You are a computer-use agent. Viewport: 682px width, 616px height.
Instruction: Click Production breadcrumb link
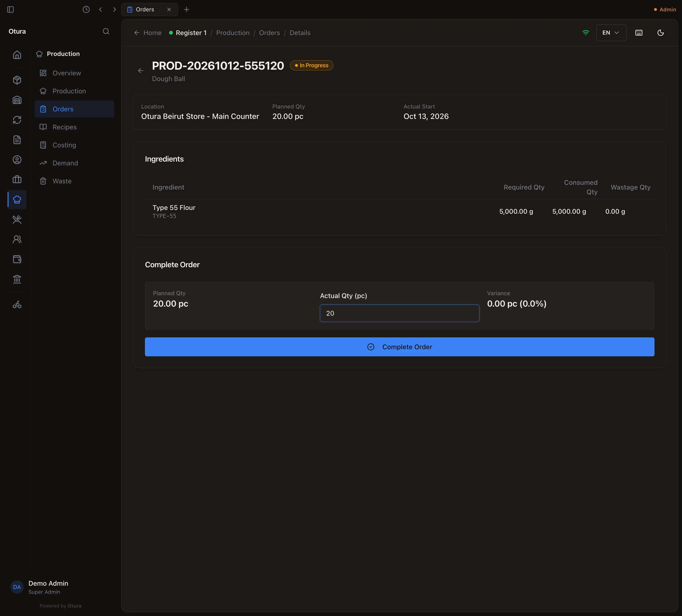pos(233,33)
